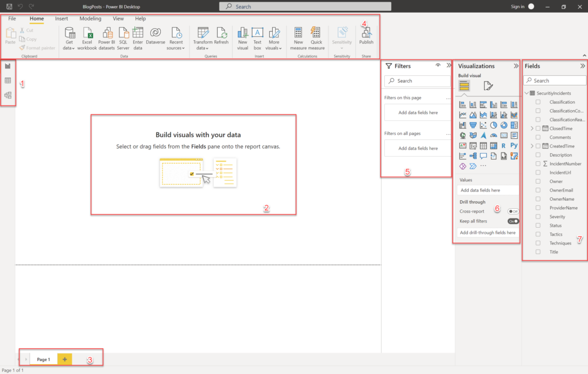
Task: Collapse the Filters pane chevrons
Action: click(x=449, y=65)
